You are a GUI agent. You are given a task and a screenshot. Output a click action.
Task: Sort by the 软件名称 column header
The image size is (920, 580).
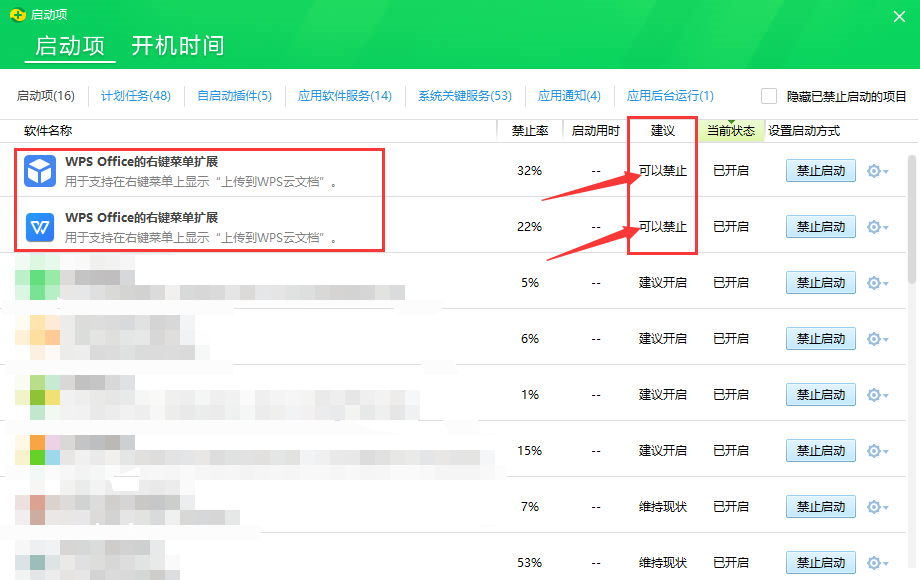tap(48, 131)
